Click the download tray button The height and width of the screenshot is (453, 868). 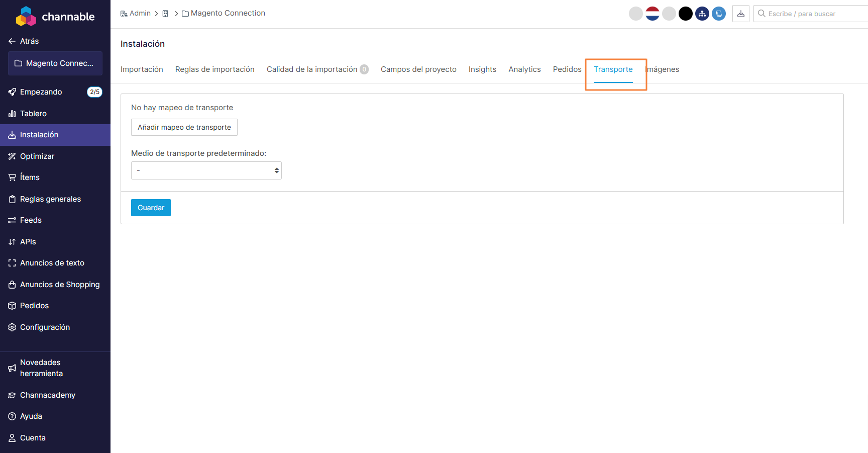(x=741, y=14)
